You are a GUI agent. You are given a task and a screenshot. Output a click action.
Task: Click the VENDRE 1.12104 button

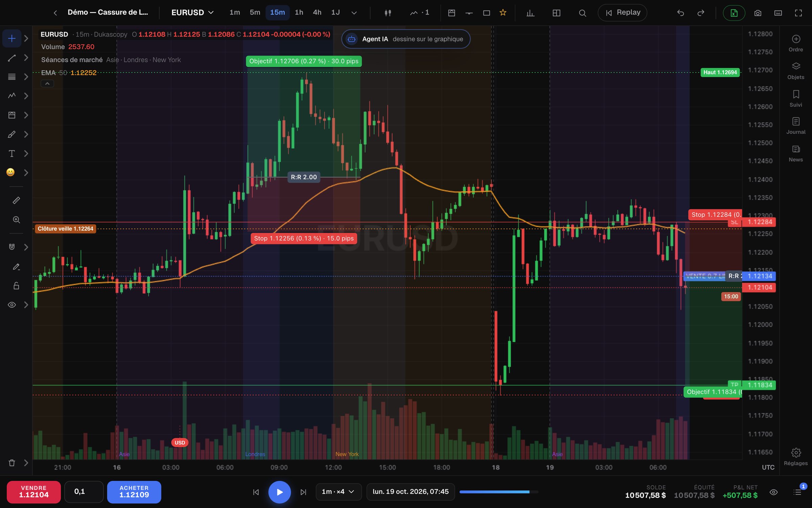coord(34,492)
